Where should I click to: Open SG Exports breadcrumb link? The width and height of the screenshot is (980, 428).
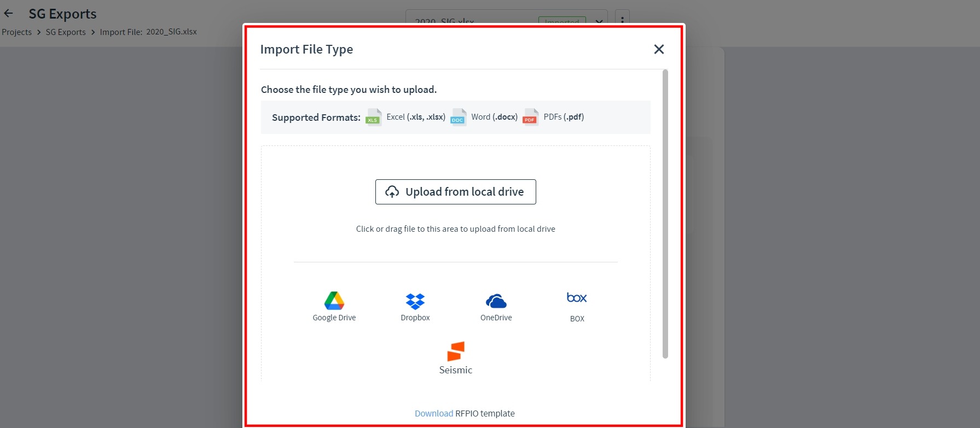66,32
